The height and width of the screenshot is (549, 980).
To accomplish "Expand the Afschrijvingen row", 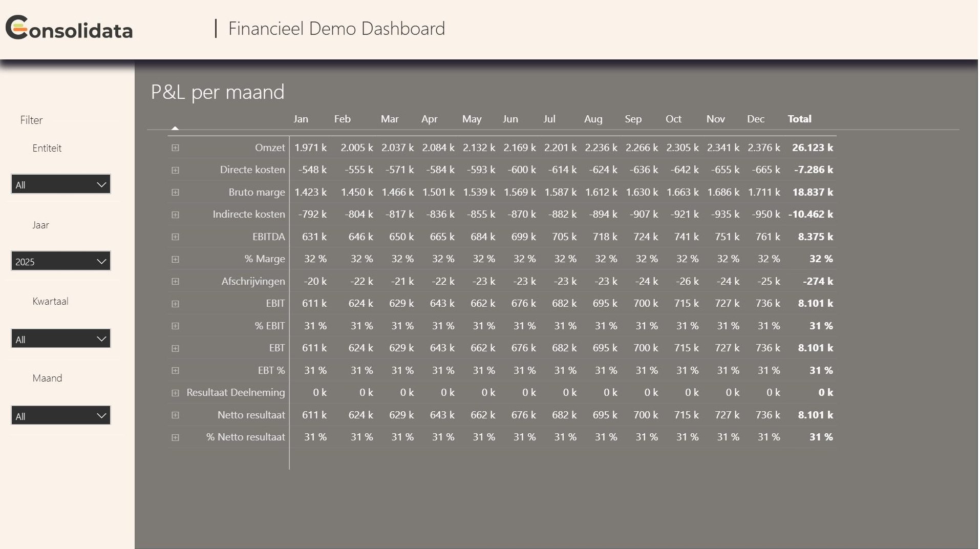I will tap(175, 282).
